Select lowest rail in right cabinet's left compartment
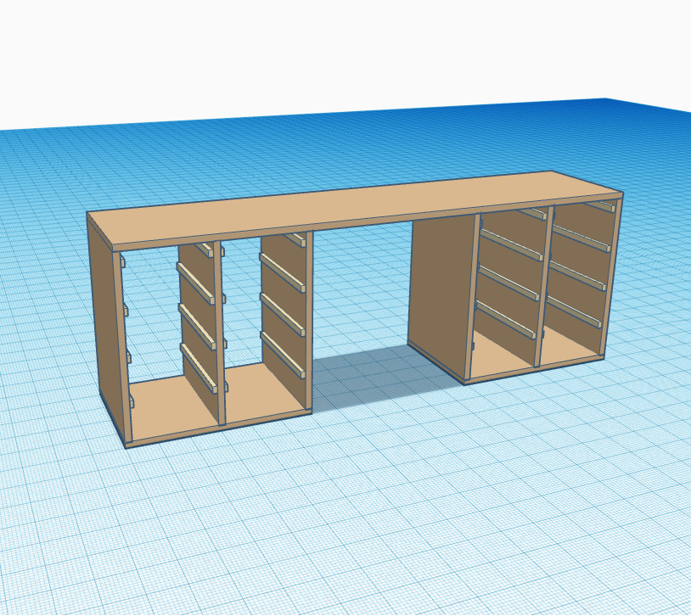Image resolution: width=691 pixels, height=616 pixels. coord(506,320)
